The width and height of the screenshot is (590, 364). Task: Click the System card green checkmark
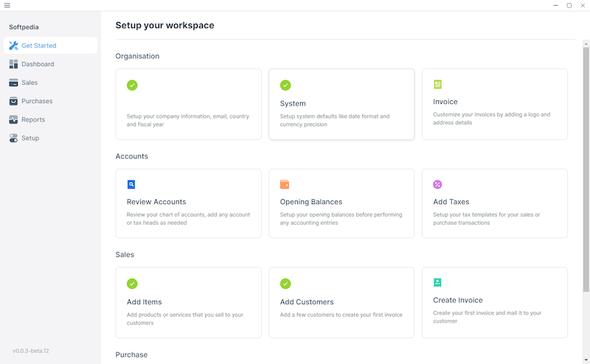(x=285, y=85)
